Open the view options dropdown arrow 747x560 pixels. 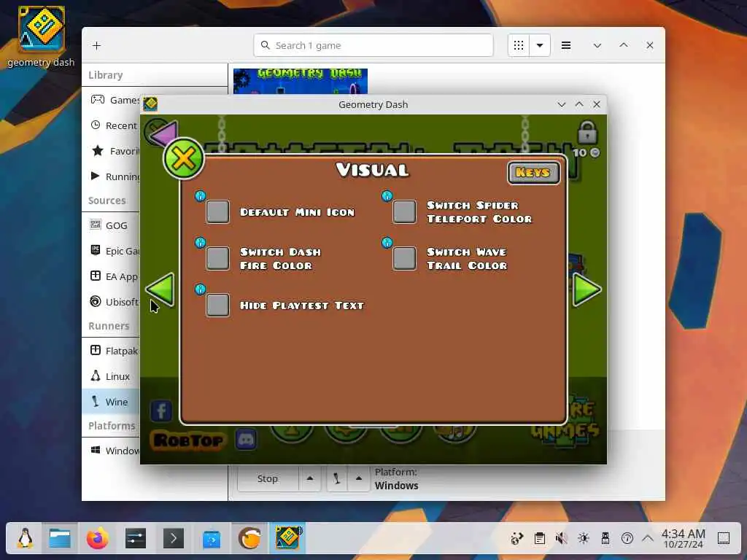[540, 46]
